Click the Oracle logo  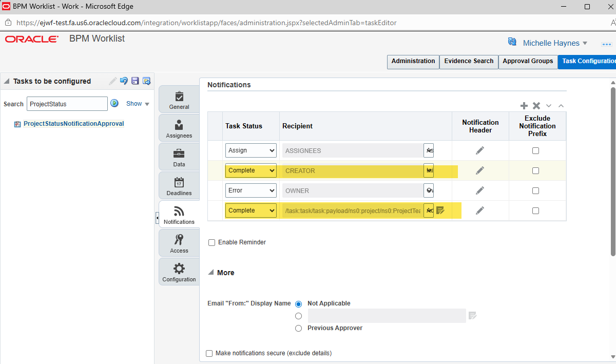pyautogui.click(x=32, y=39)
